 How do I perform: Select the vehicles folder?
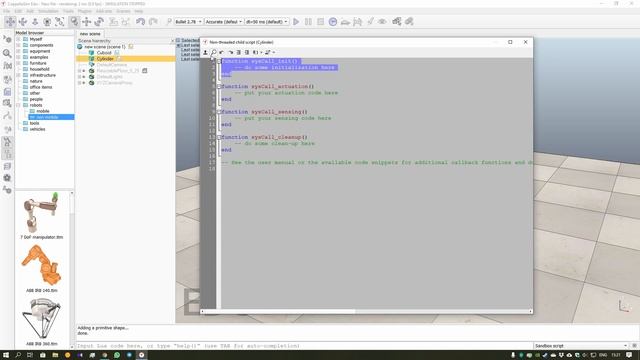tap(37, 129)
